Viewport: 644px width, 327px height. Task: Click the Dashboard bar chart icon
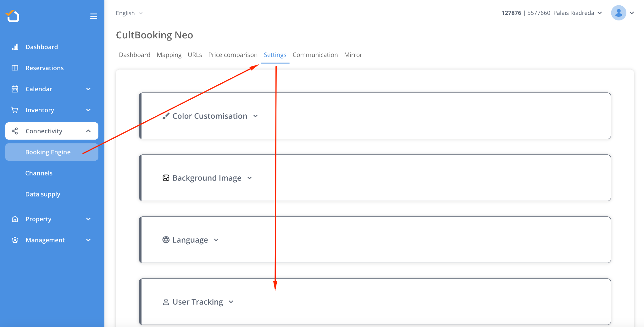click(x=15, y=47)
